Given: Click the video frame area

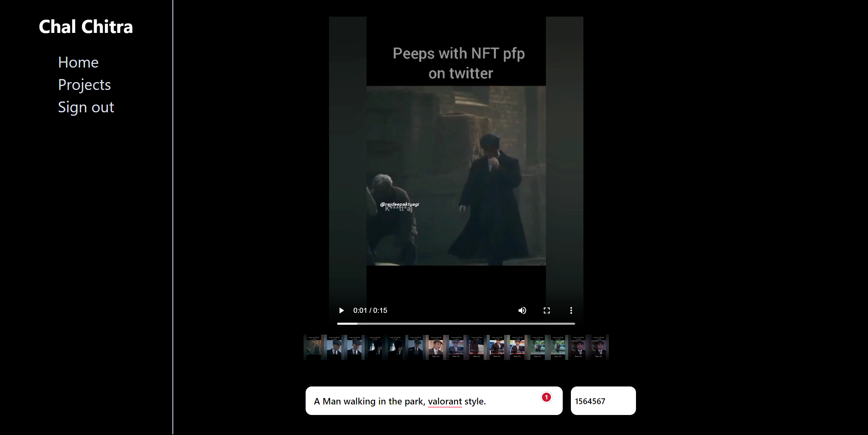Looking at the screenshot, I should [456, 170].
